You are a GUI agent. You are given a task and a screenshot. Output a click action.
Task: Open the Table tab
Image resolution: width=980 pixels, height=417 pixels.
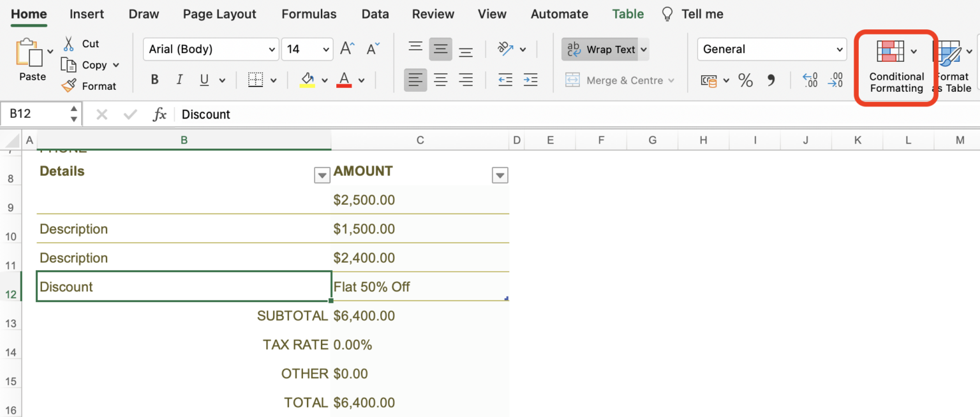click(628, 13)
